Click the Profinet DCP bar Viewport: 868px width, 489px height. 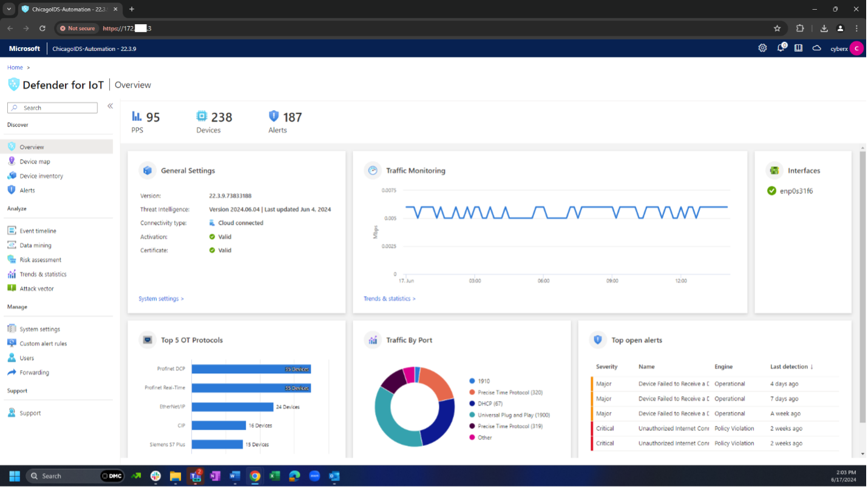point(251,369)
